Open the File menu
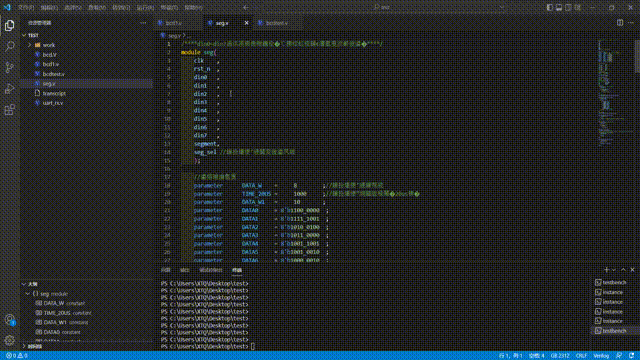The width and height of the screenshot is (640, 360). click(x=26, y=7)
